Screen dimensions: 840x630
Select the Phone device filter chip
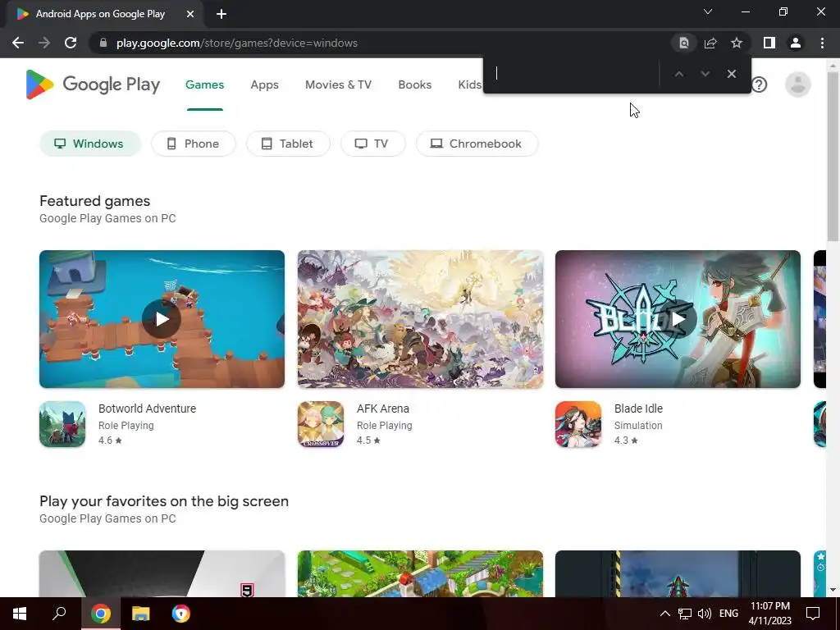point(193,144)
